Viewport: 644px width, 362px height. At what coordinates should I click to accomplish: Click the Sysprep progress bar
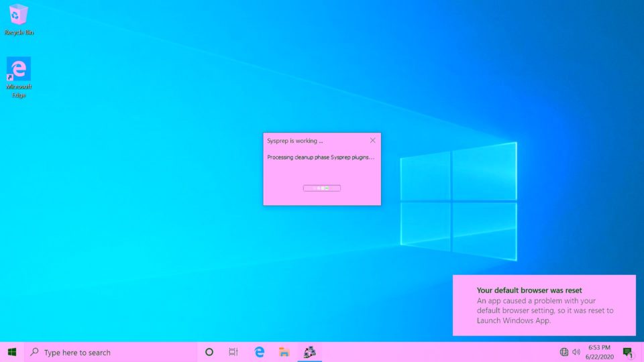coord(321,188)
